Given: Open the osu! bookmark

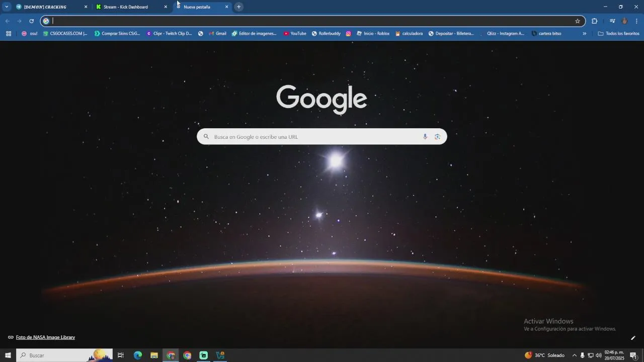Looking at the screenshot, I should [x=30, y=34].
